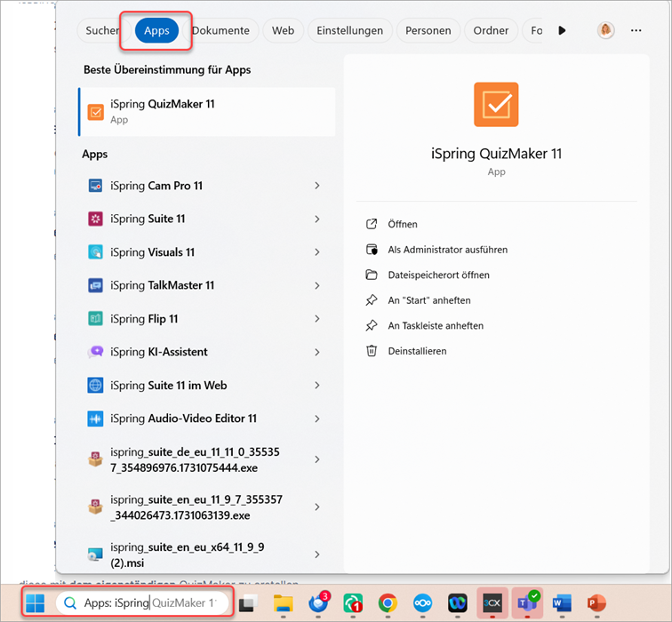
Task: Open the three-dot more options menu
Action: (636, 30)
